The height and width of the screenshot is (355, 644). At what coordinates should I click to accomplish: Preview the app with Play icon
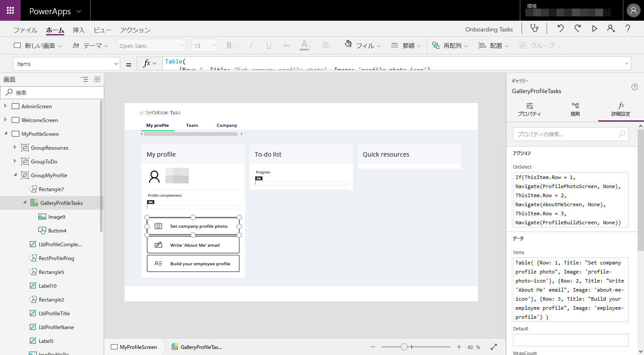[594, 28]
